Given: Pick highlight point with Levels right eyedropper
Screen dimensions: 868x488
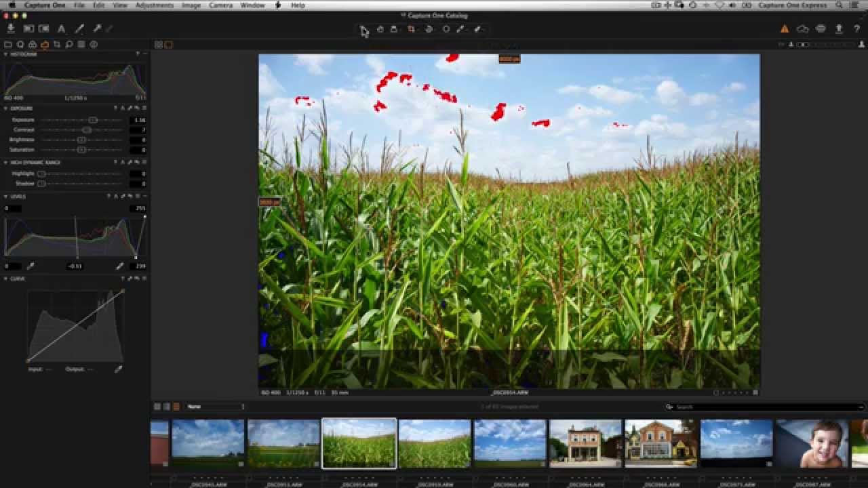Looking at the screenshot, I should pos(120,266).
